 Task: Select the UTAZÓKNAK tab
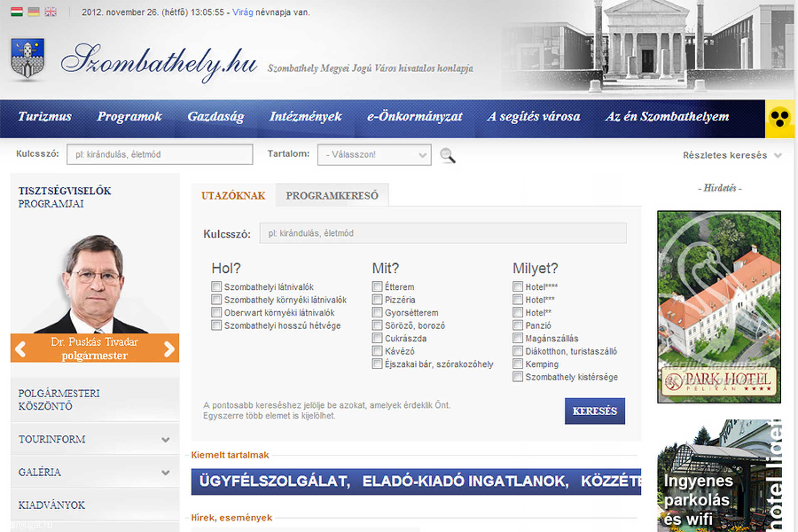coord(233,195)
